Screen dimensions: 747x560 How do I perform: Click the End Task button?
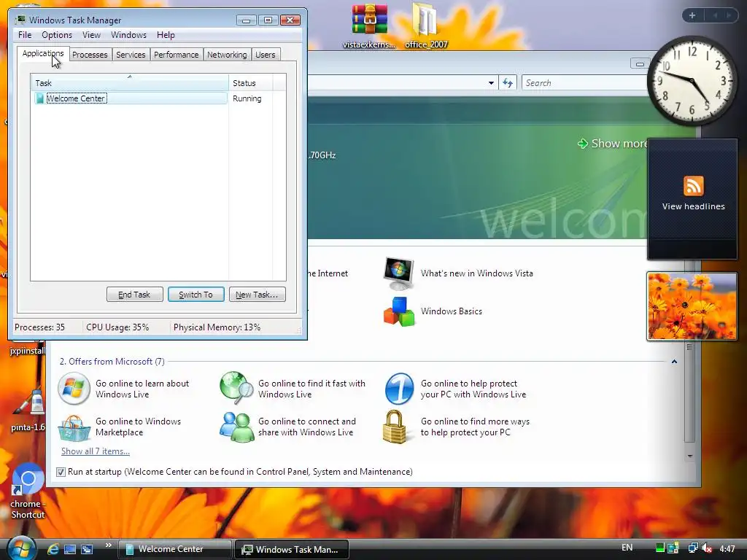[x=134, y=295]
